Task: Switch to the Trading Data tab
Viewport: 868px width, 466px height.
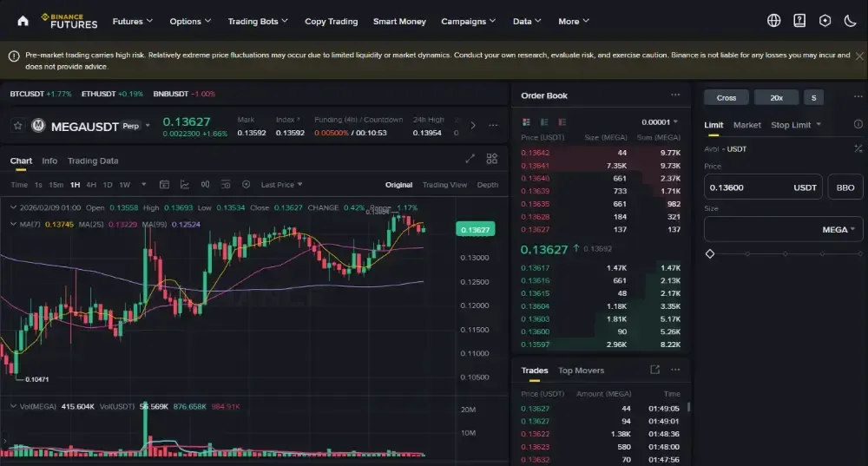Action: 93,161
